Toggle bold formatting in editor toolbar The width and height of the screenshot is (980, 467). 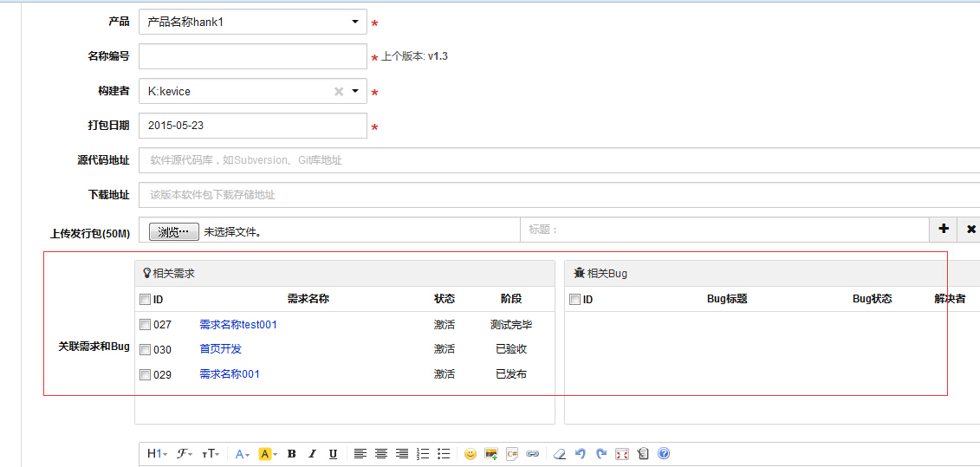pyautogui.click(x=291, y=454)
